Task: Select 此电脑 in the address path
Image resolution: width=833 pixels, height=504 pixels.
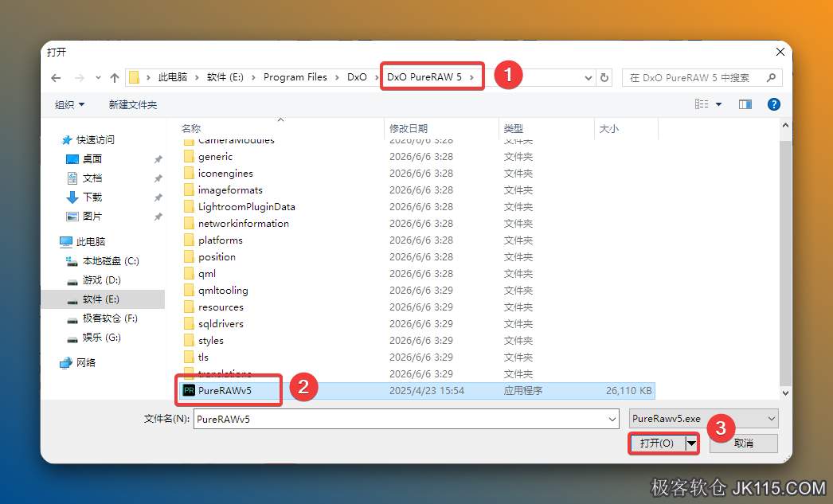Action: (173, 77)
